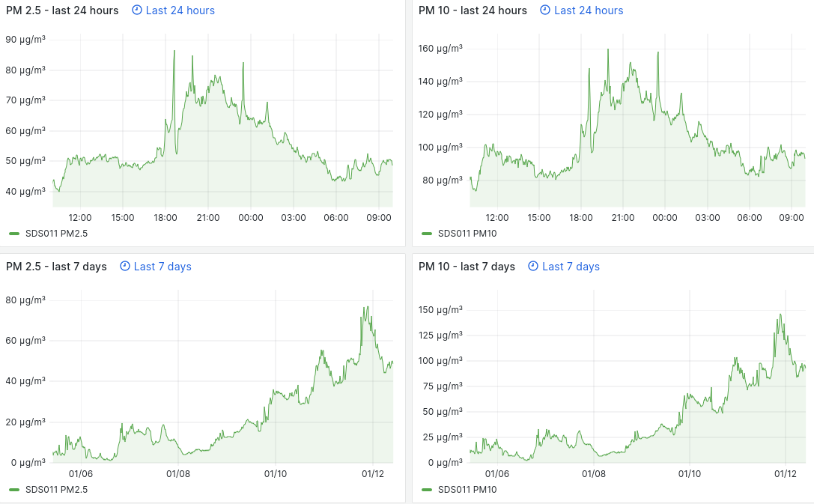
Task: Open the 'PM 10 - last 7 days' panel title menu
Action: pyautogui.click(x=467, y=267)
